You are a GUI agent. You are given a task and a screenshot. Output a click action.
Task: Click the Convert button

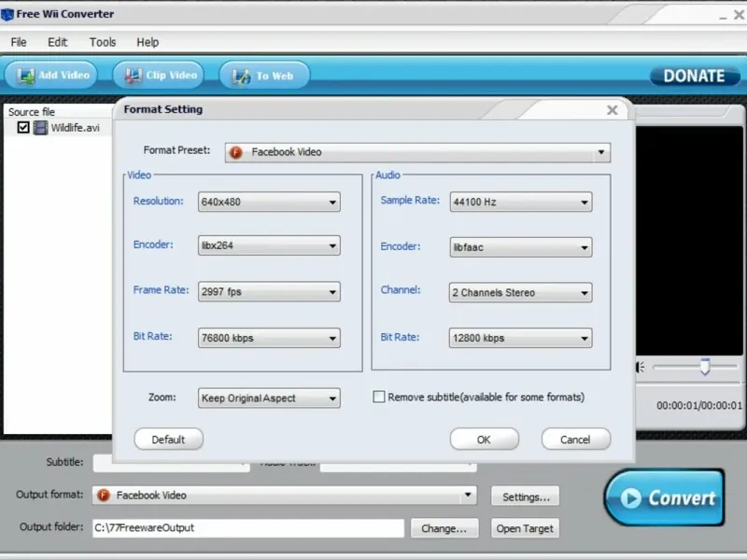click(665, 497)
